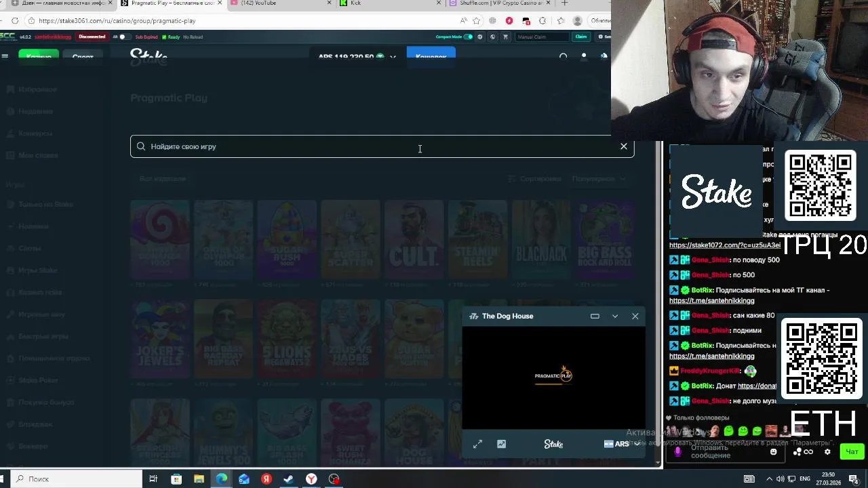The width and height of the screenshot is (868, 488).
Task: Clear the game search field with X
Action: click(624, 146)
